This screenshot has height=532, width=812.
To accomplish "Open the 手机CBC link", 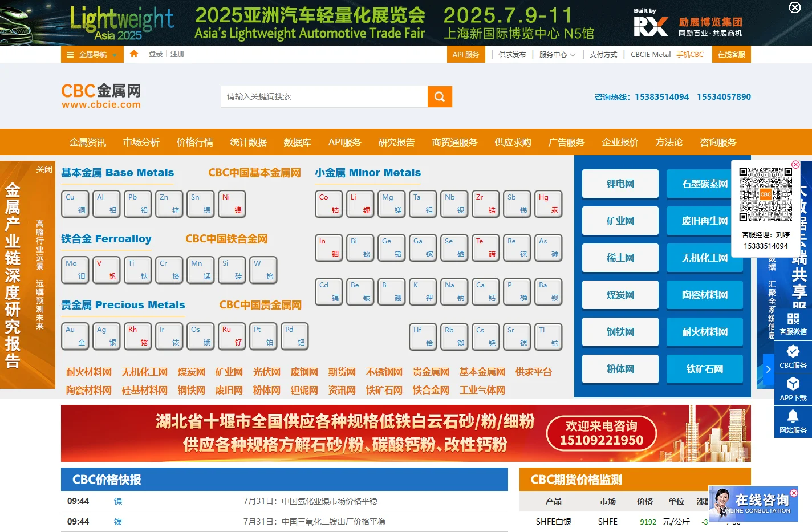I will click(x=690, y=55).
